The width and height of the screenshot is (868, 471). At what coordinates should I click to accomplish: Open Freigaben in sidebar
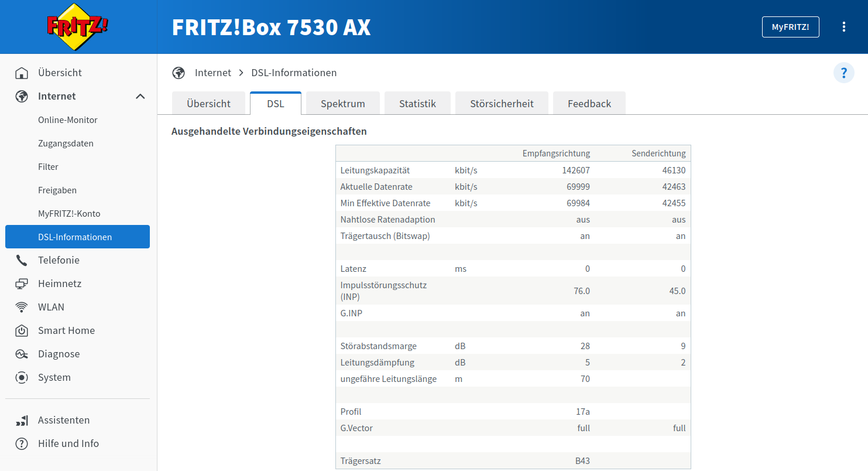point(77,190)
